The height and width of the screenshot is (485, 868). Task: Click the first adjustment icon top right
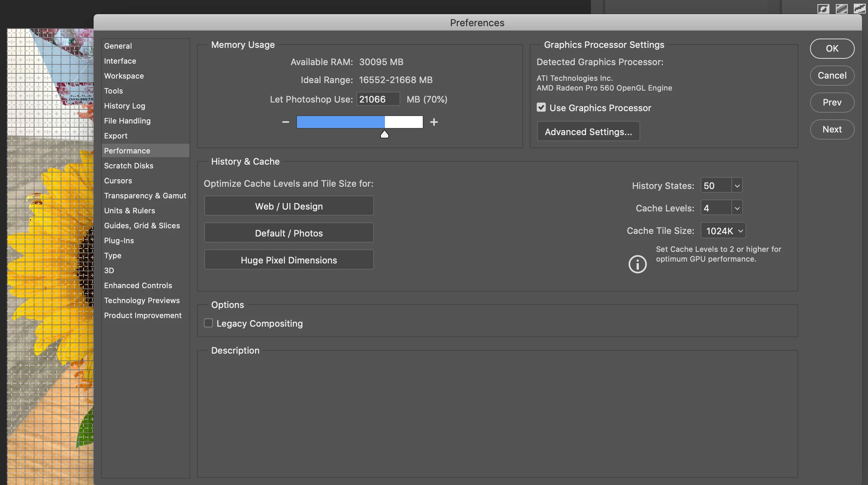pyautogui.click(x=823, y=9)
